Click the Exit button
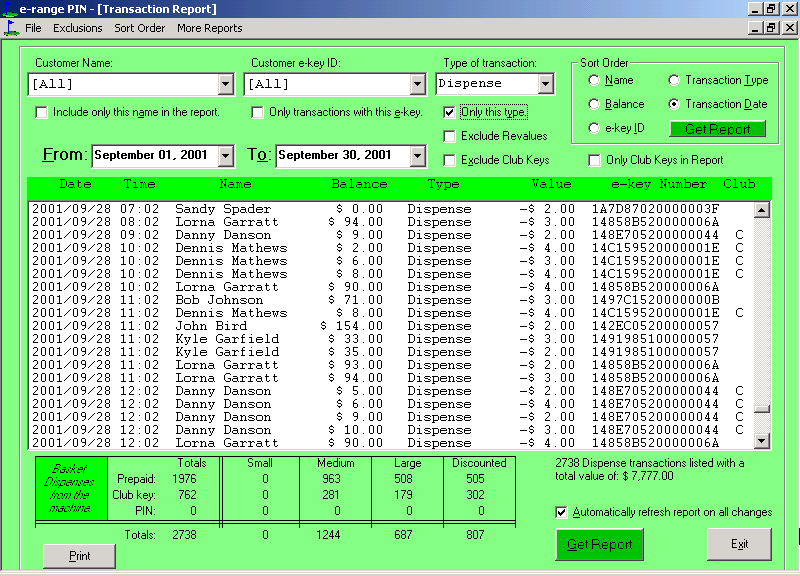 tap(739, 544)
